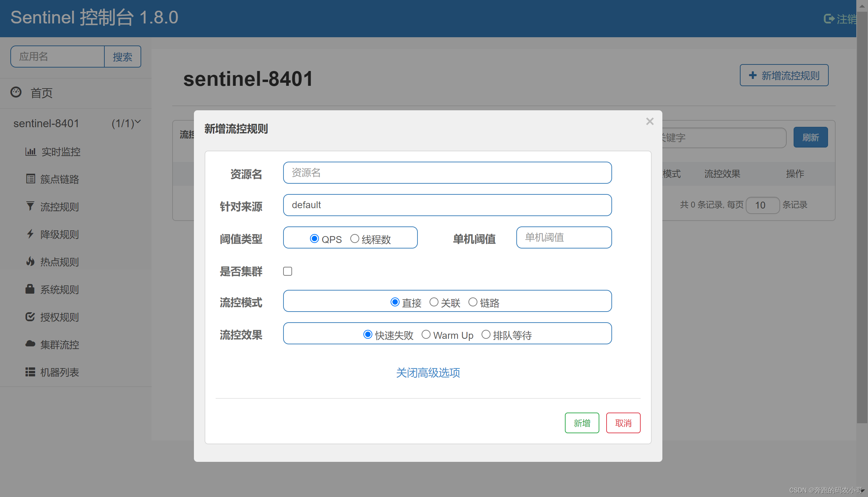This screenshot has width=868, height=497.
Task: Click the flame icon for 热点规则
Action: pyautogui.click(x=30, y=262)
